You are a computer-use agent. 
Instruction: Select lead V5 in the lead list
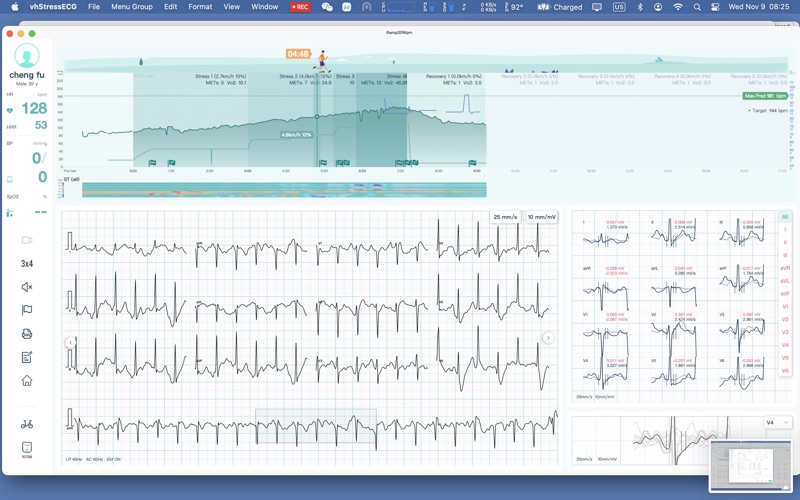click(785, 358)
